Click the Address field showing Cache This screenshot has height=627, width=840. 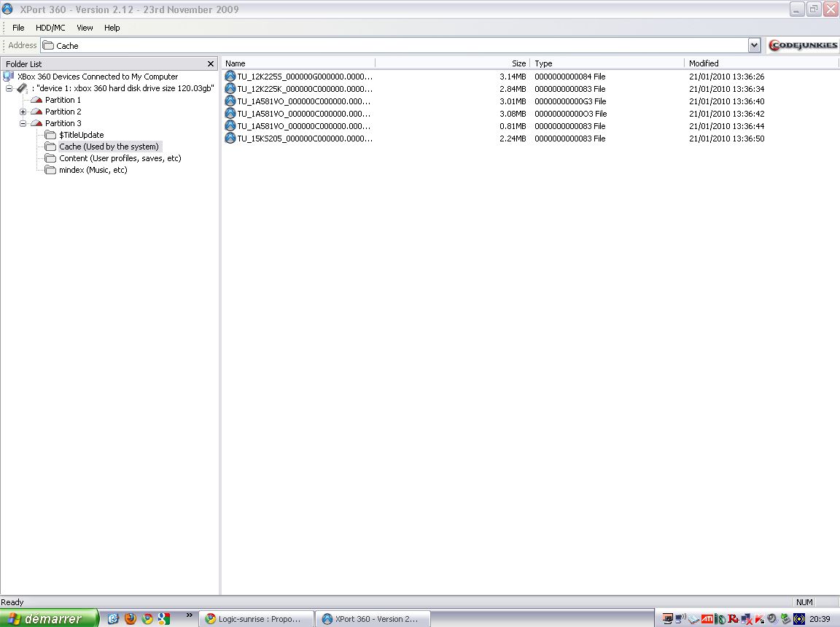(394, 45)
